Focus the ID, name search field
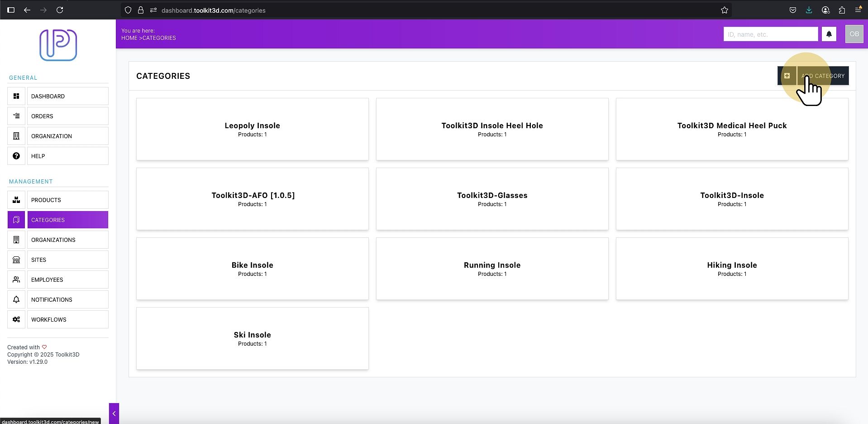 click(x=770, y=34)
